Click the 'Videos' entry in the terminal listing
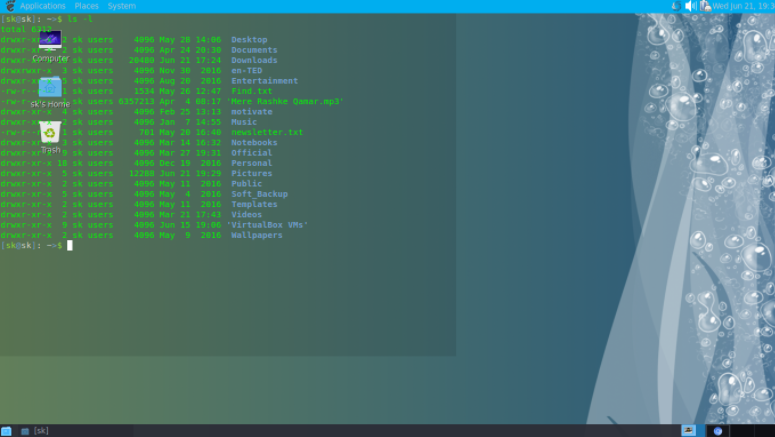The width and height of the screenshot is (775, 437). coord(247,215)
